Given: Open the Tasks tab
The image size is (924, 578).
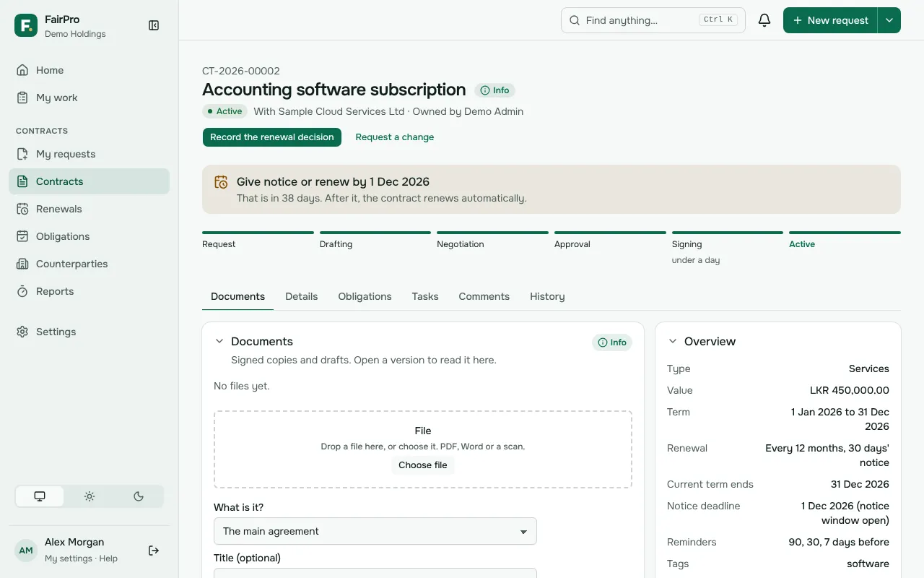Looking at the screenshot, I should click(x=425, y=296).
